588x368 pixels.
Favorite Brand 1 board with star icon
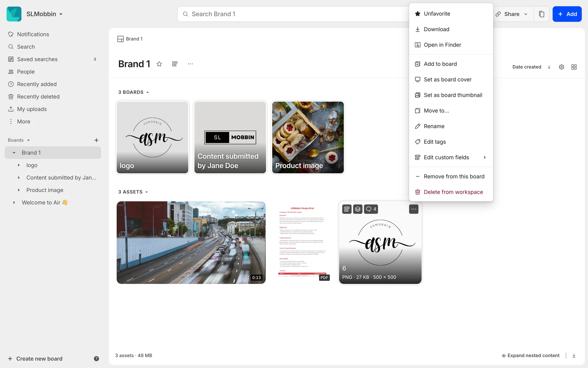159,64
